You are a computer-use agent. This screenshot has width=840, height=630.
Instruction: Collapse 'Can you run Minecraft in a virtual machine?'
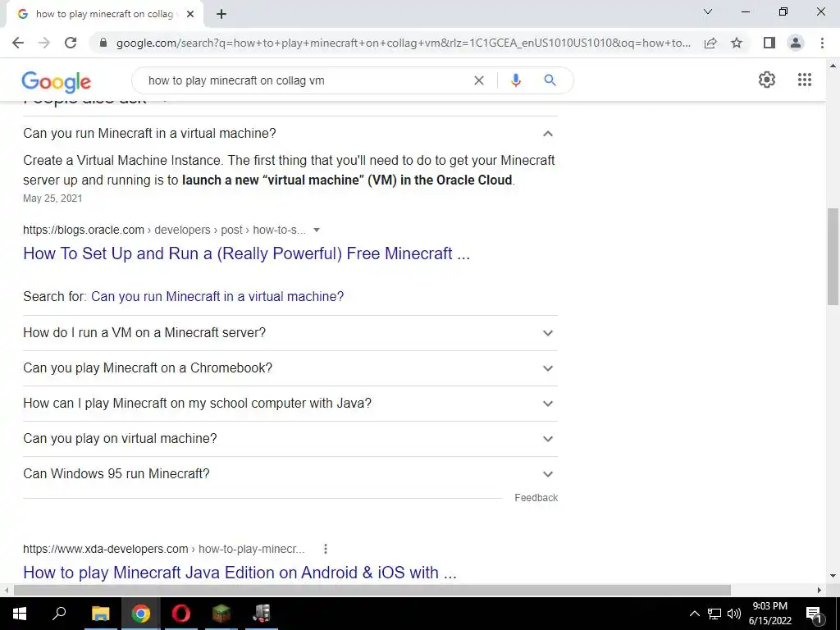pos(290,134)
